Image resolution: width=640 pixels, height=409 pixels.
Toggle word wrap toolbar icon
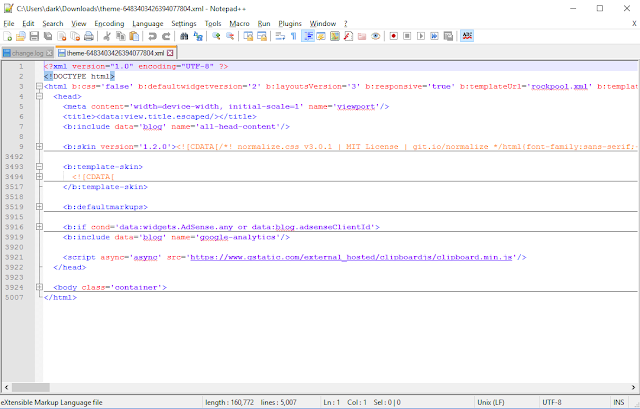(280, 36)
